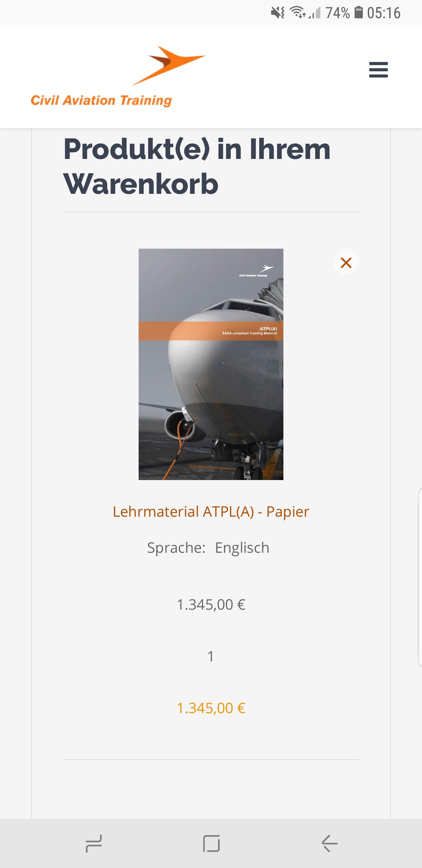Tap the mobile signal strength icon
The height and width of the screenshot is (868, 422).
[x=314, y=13]
